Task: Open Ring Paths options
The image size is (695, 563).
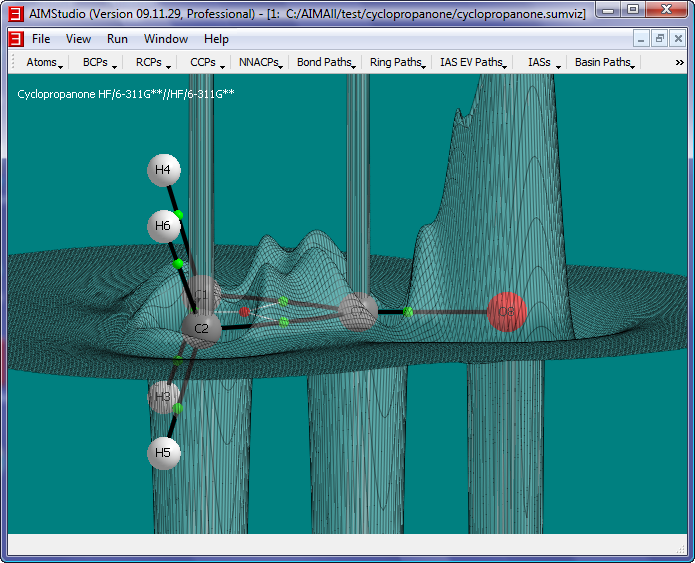Action: [397, 62]
